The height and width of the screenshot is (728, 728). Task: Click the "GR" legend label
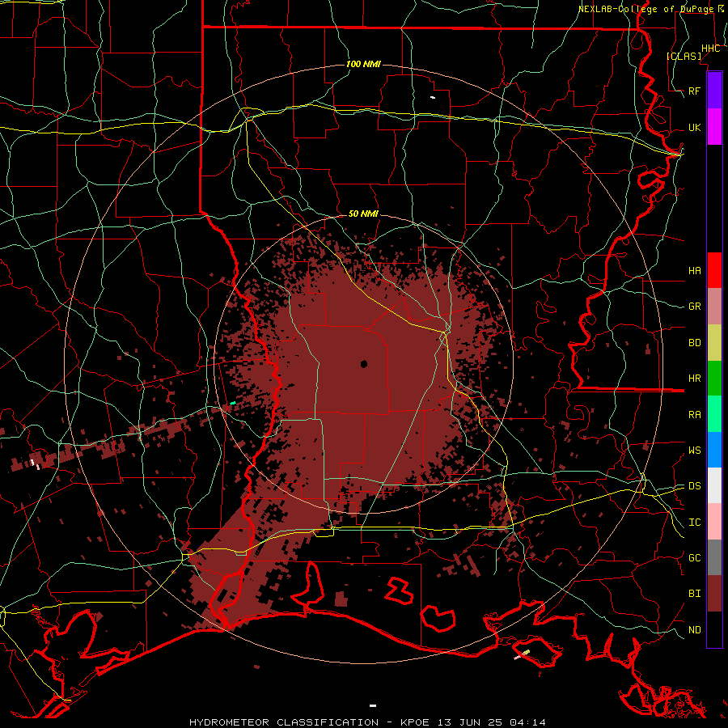point(695,307)
